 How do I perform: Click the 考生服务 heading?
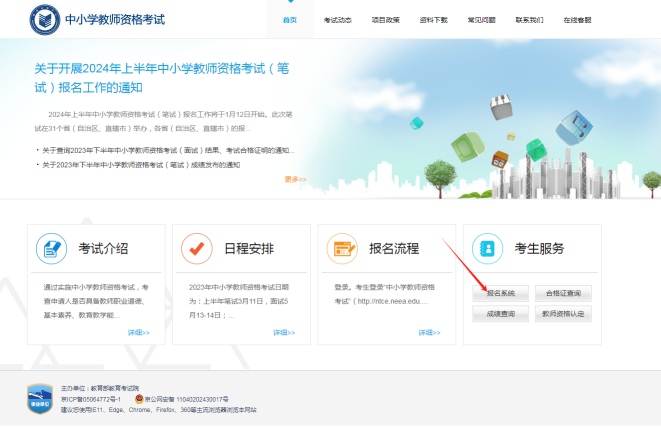540,249
